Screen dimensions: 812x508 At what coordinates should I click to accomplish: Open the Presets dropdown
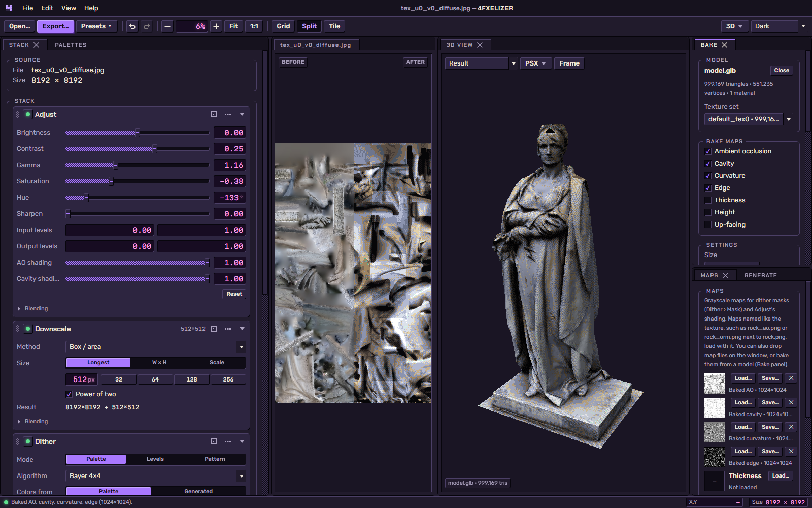(96, 26)
